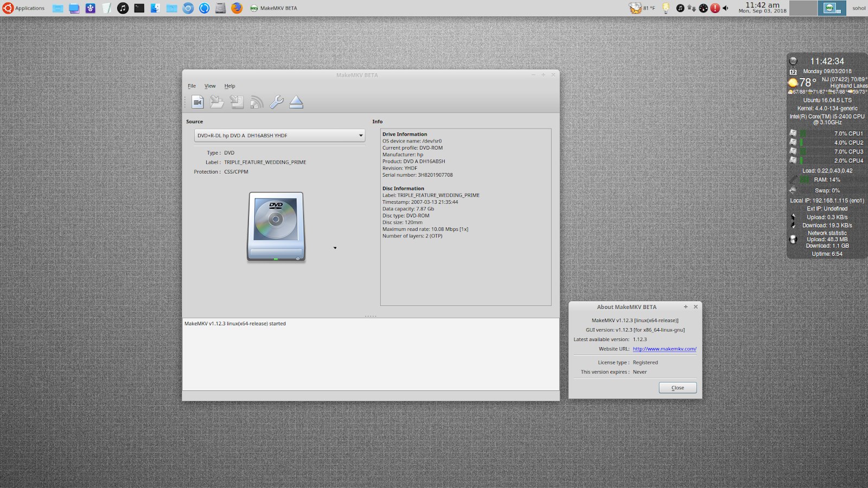The image size is (868, 488).
Task: Click the 'CSS/CPPM' protection value
Action: point(236,172)
